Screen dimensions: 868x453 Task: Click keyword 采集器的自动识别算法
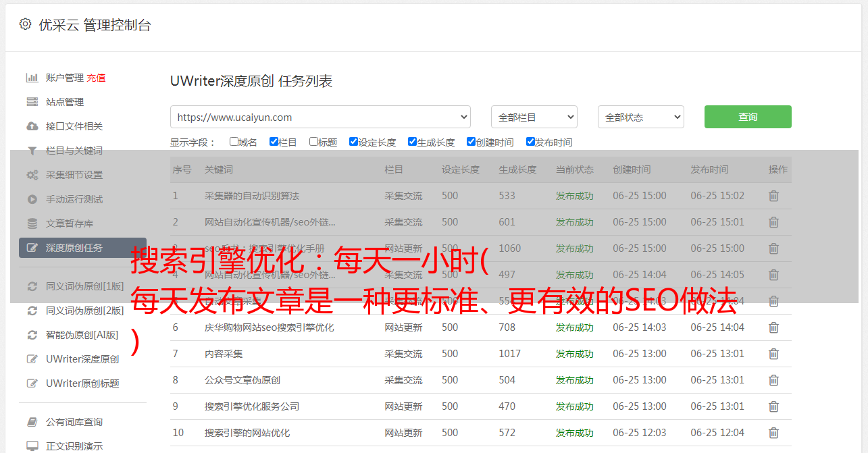tap(252, 196)
